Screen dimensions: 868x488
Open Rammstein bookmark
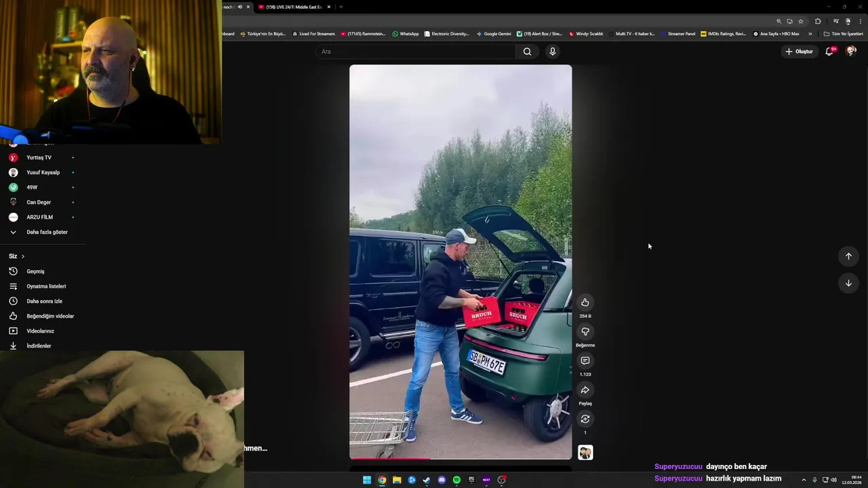363,33
